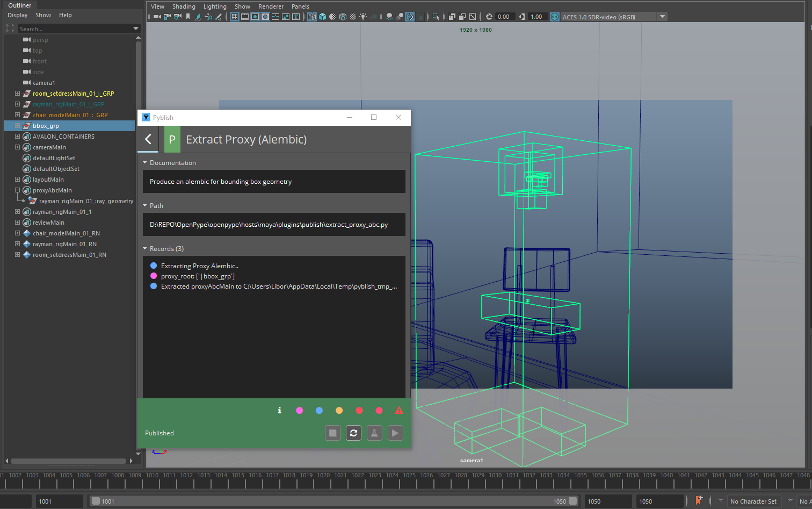Select the Pyblish refresh icon

(353, 433)
